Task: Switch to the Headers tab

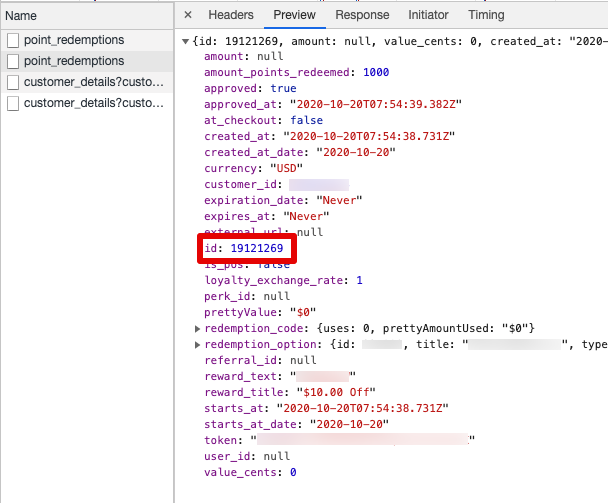Action: [231, 15]
